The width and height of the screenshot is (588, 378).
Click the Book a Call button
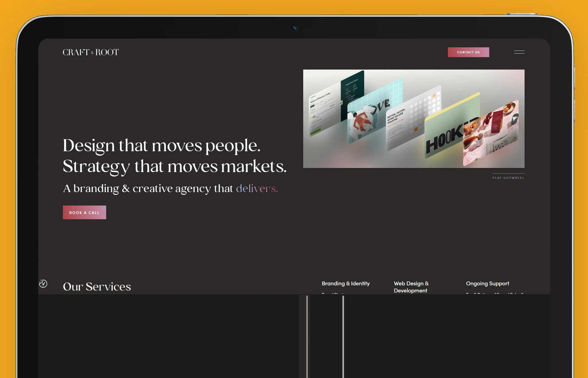[84, 212]
